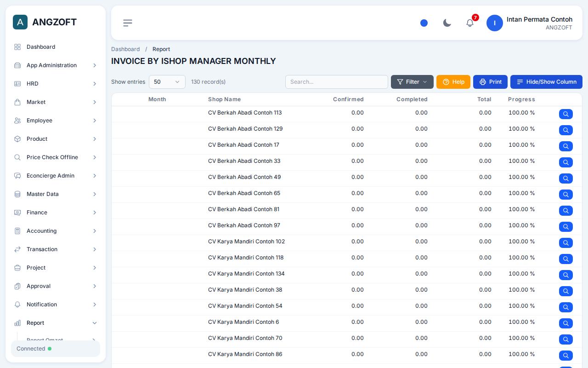588x368 pixels.
Task: Click the ANGZOFT logo icon
Action: tap(20, 22)
